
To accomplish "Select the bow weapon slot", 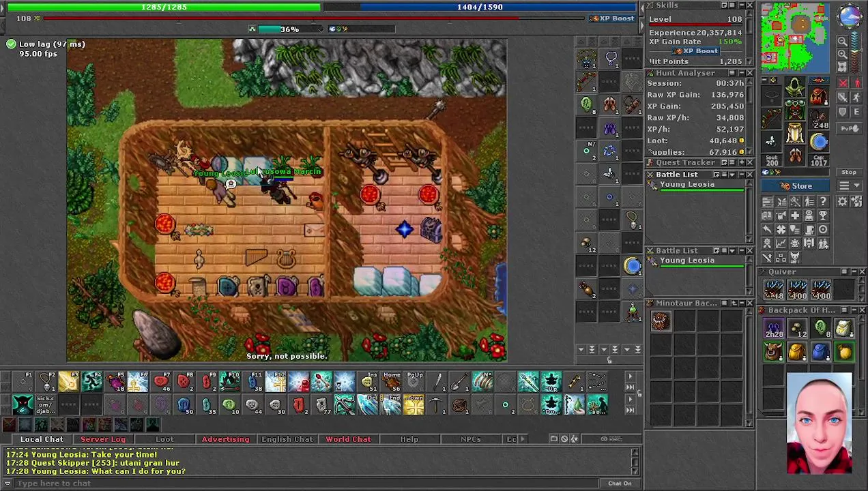I will coord(772,119).
